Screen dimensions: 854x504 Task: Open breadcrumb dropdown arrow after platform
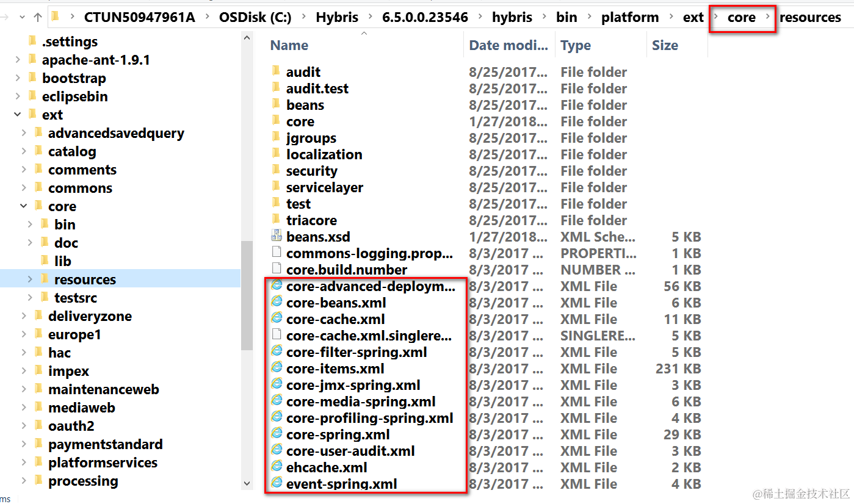(671, 17)
